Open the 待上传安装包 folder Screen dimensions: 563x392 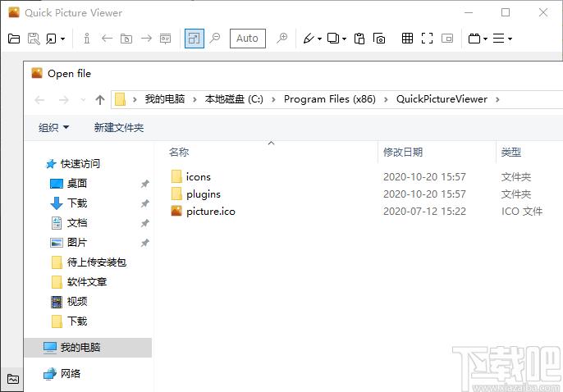[x=89, y=262]
